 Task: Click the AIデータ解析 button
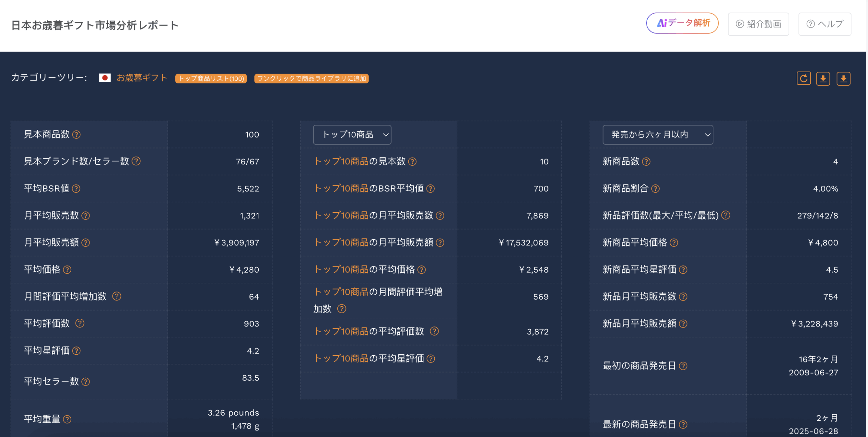click(x=682, y=23)
